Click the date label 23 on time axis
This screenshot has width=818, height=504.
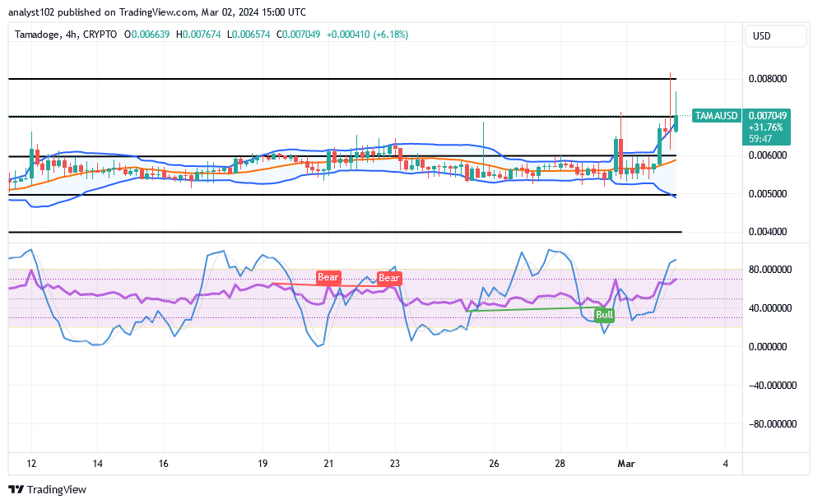[x=394, y=464]
